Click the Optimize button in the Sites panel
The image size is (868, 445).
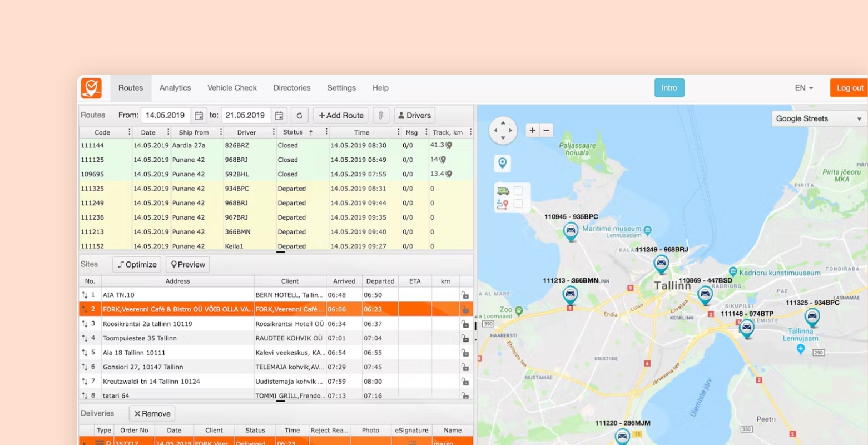(136, 264)
